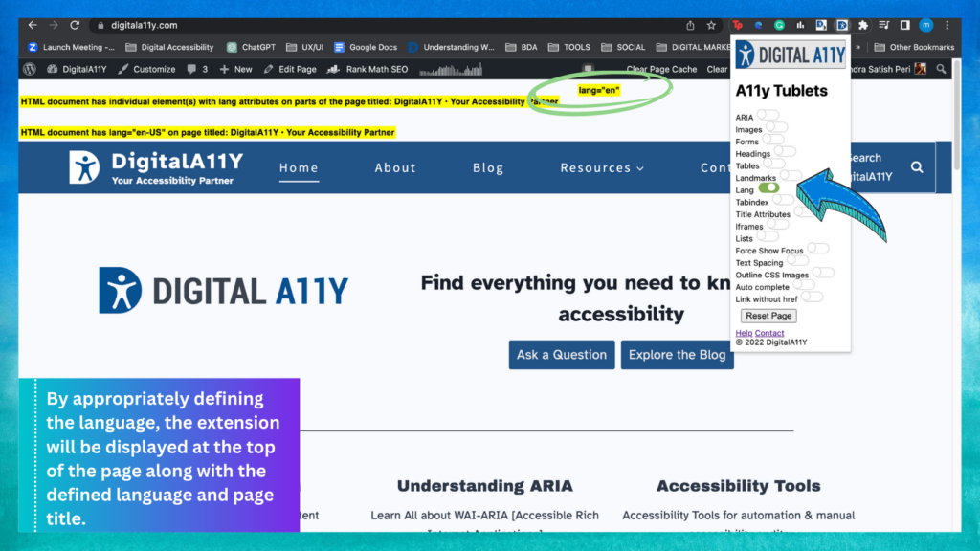This screenshot has height=551, width=980.
Task: Enable the Images toggle
Action: coord(777,127)
